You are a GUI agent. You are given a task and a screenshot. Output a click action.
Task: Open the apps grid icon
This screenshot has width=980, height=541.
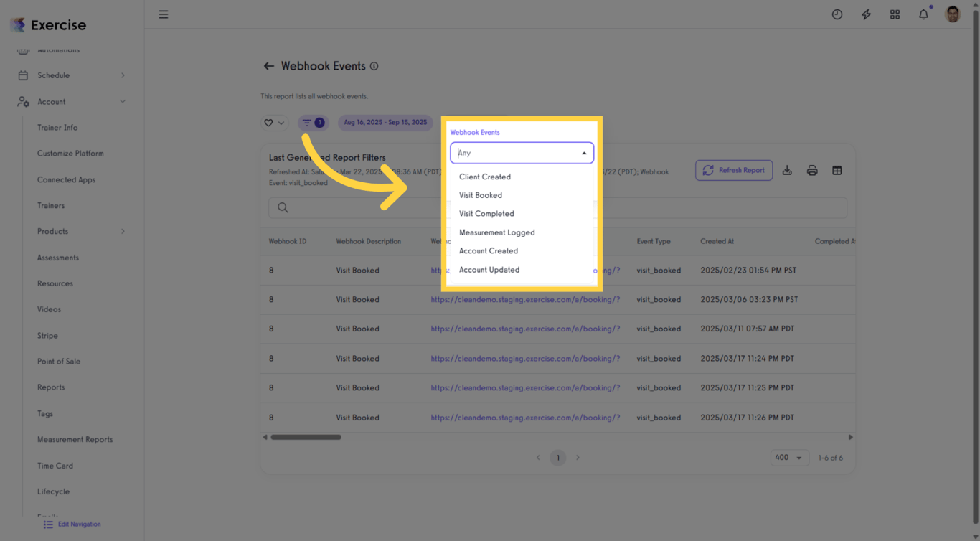pos(895,14)
